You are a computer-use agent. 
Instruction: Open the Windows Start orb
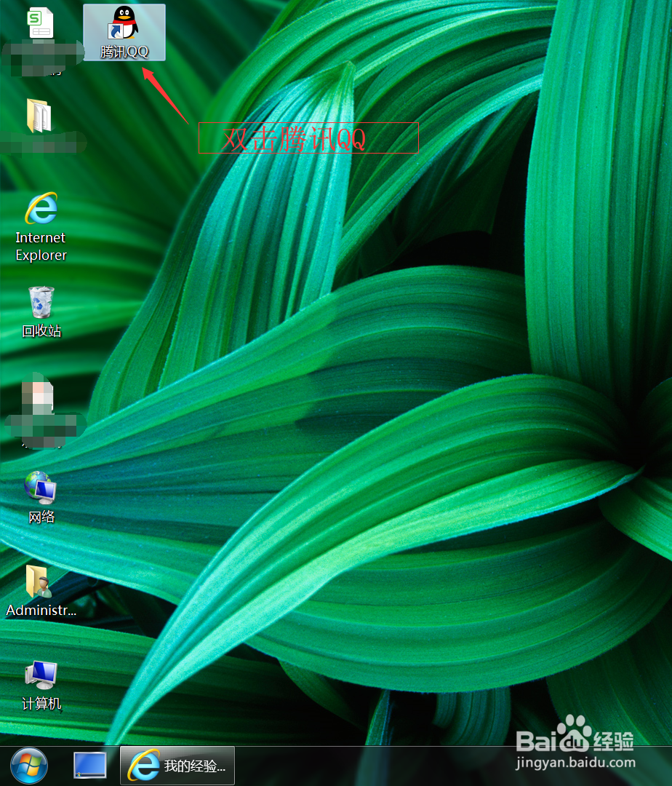tap(29, 766)
